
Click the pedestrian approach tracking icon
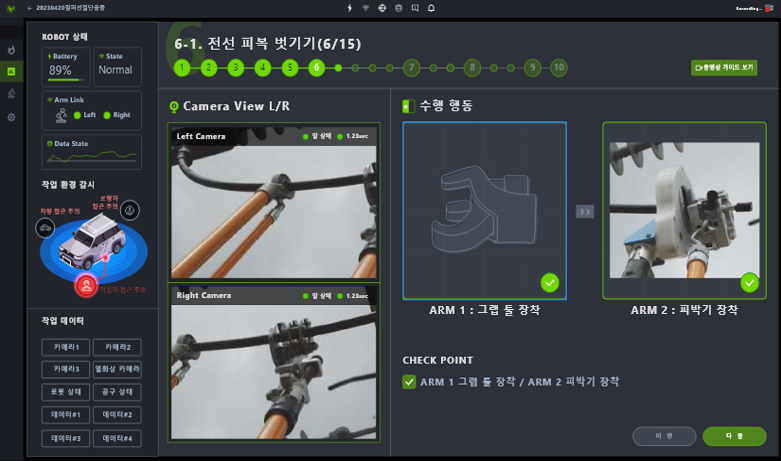(x=130, y=210)
